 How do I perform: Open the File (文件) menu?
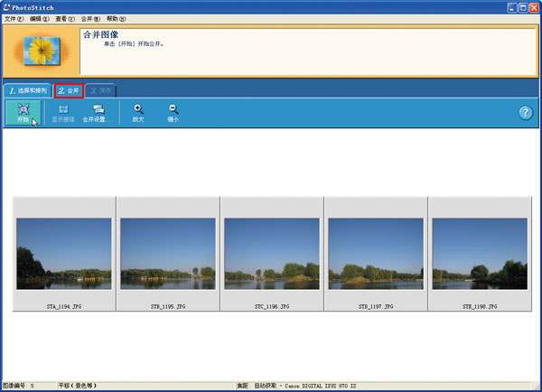pos(14,19)
